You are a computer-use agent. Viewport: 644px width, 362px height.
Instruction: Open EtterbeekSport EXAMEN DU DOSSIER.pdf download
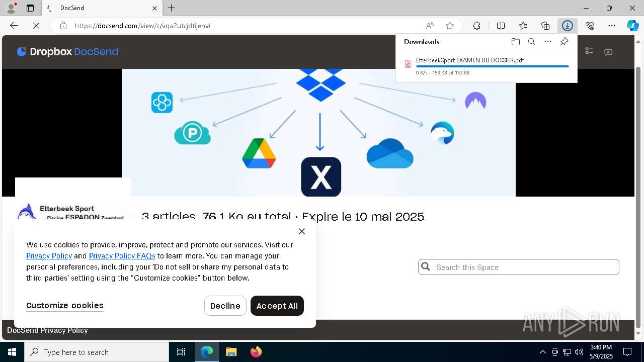tap(470, 60)
